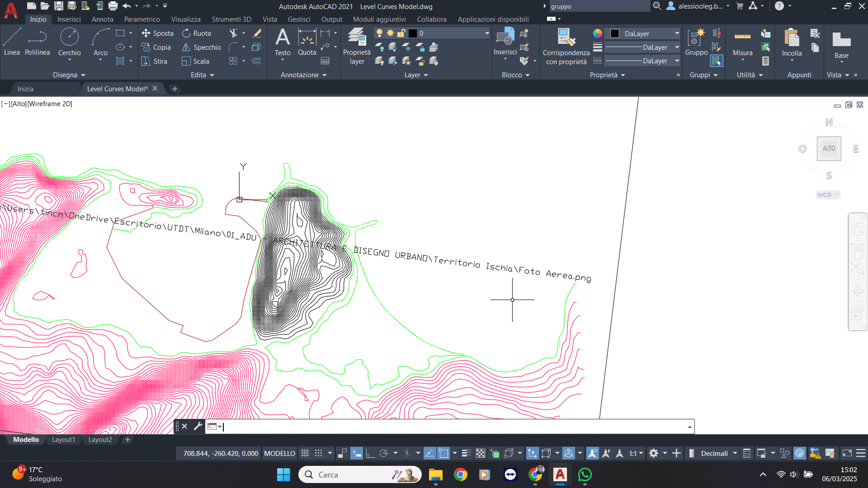Switch to the Inizia file tab

pos(25,89)
